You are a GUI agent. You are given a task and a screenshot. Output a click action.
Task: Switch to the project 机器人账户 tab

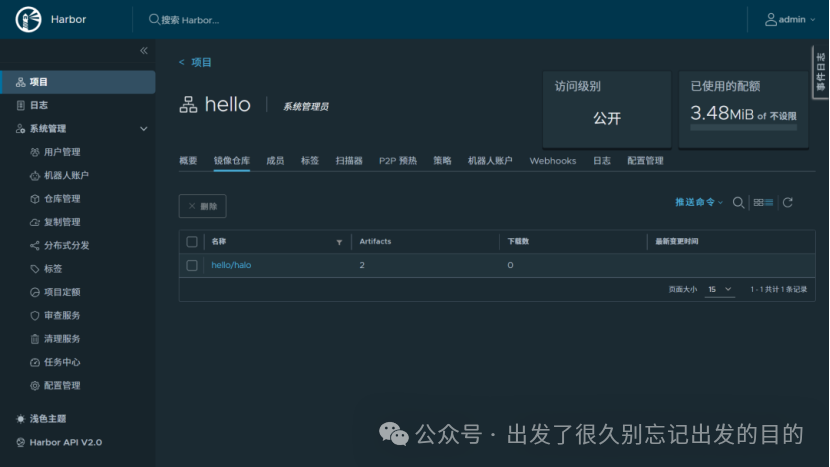point(490,160)
